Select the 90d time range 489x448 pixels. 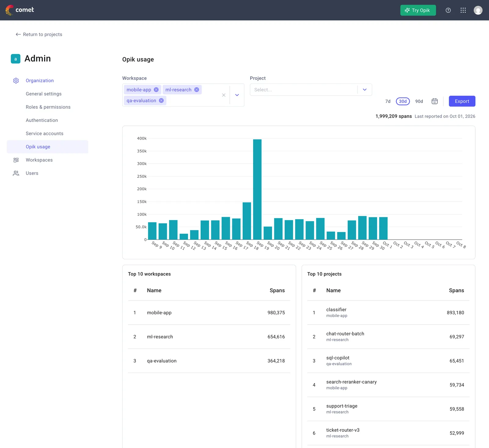click(419, 101)
